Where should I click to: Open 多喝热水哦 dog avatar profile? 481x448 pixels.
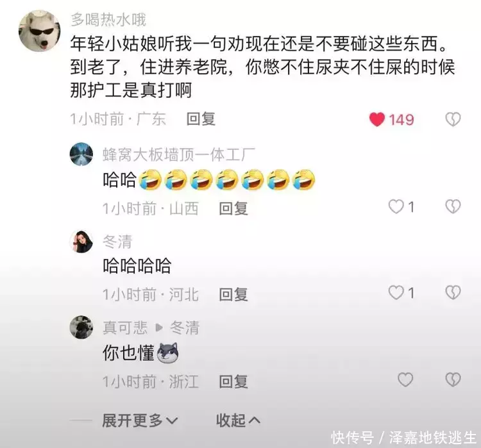(x=40, y=31)
